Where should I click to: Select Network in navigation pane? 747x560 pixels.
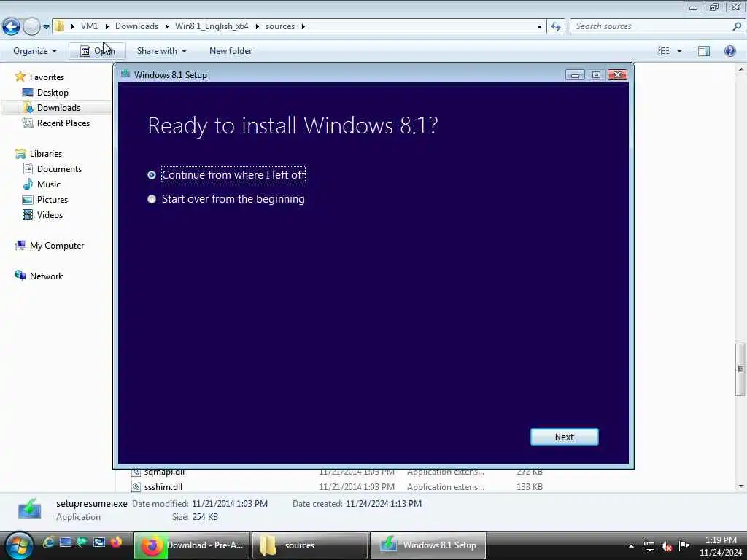(x=46, y=276)
